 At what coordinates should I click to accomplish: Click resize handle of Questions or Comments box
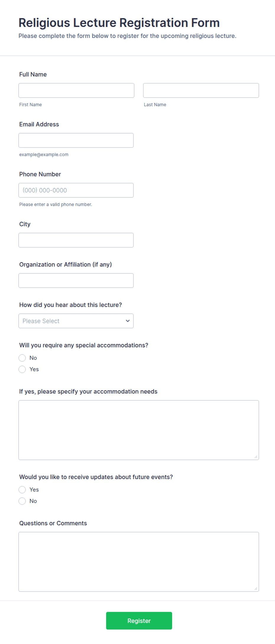pos(256,589)
